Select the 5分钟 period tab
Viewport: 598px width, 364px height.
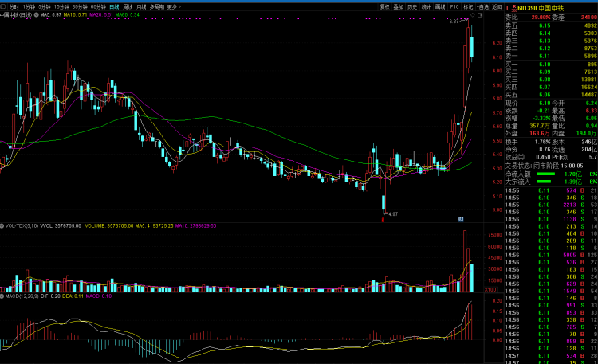44,6
